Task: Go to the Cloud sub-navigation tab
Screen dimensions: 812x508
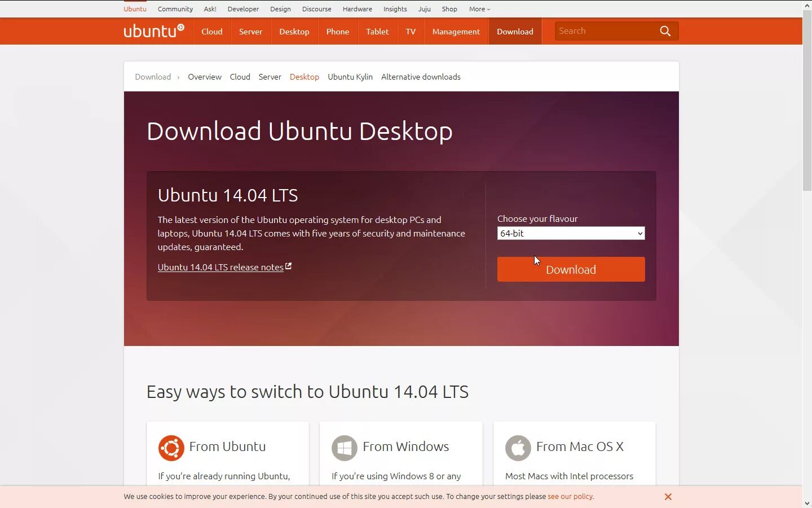Action: 240,77
